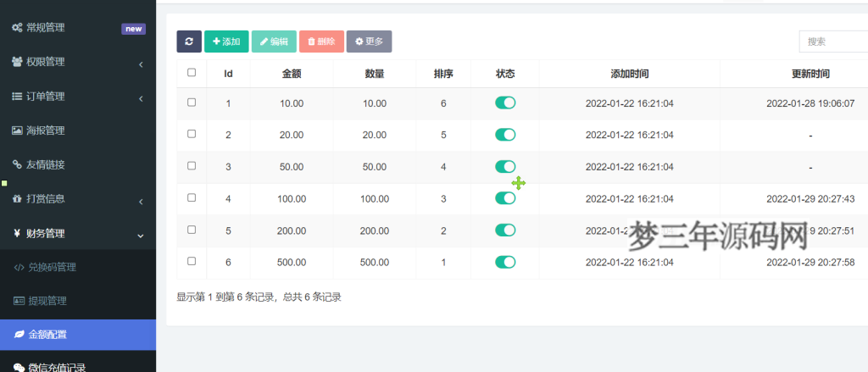Click the 编辑 edit button
Image resolution: width=868 pixels, height=372 pixels.
[274, 42]
